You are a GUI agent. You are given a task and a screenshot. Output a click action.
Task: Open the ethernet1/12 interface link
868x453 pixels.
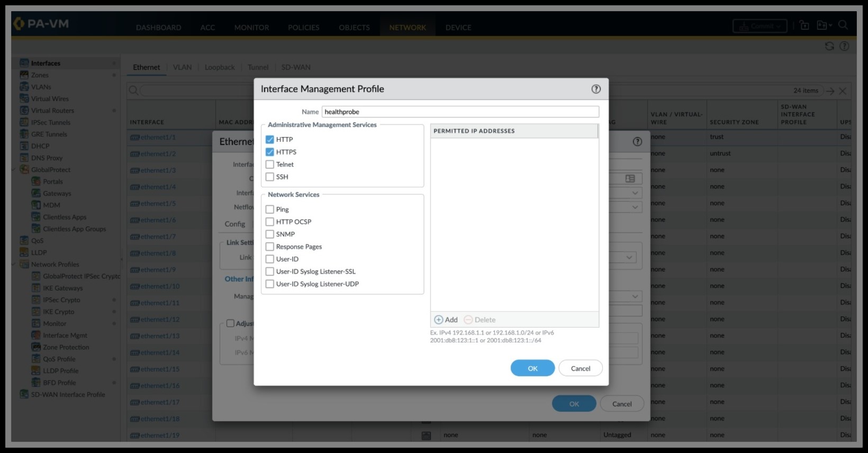click(x=160, y=319)
